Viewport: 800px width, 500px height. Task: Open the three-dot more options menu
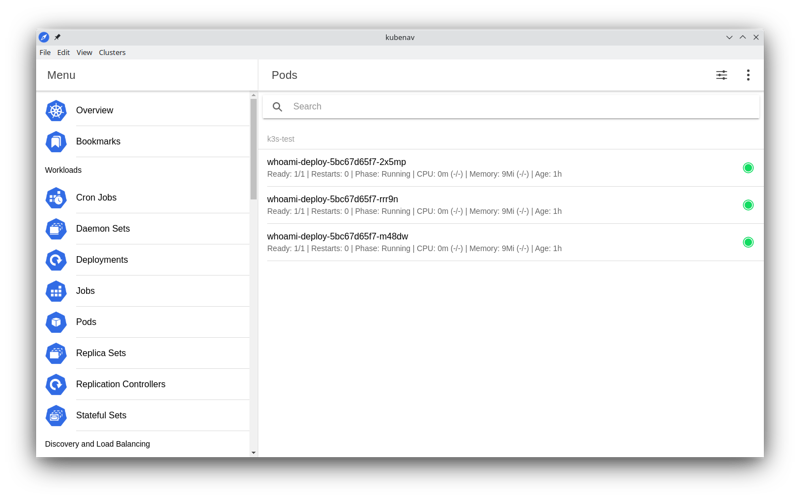[748, 76]
